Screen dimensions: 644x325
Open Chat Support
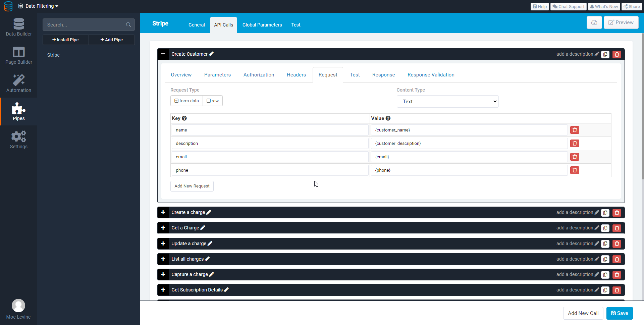click(569, 6)
